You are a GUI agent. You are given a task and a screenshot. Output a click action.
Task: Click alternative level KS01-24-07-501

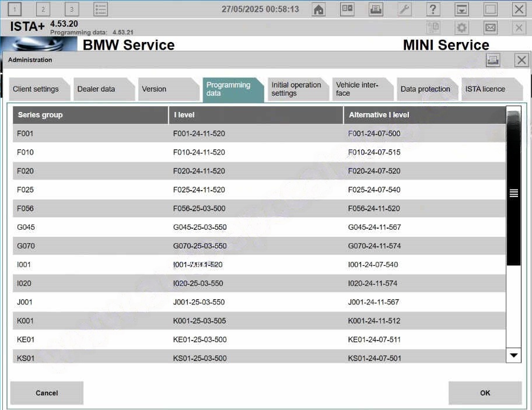[x=374, y=358]
